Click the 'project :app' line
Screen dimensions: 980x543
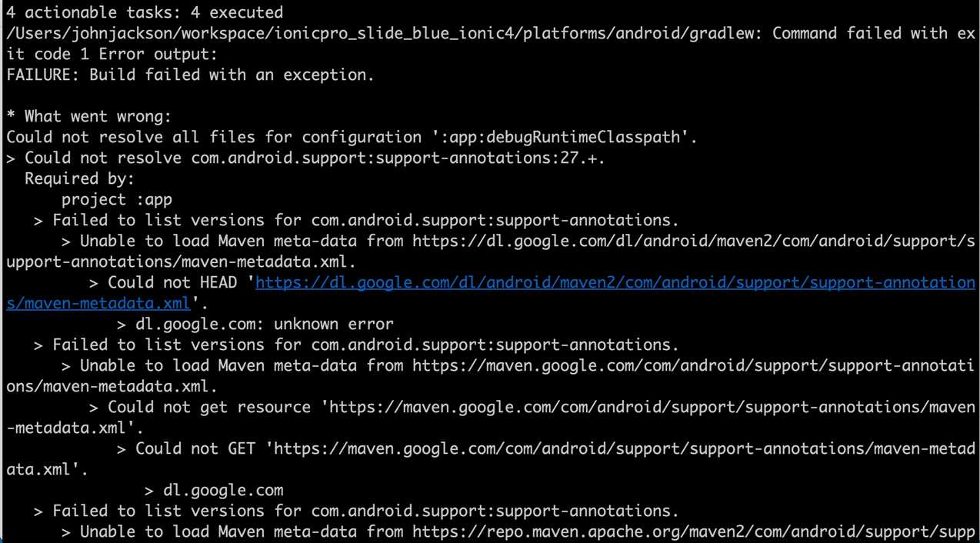point(116,199)
